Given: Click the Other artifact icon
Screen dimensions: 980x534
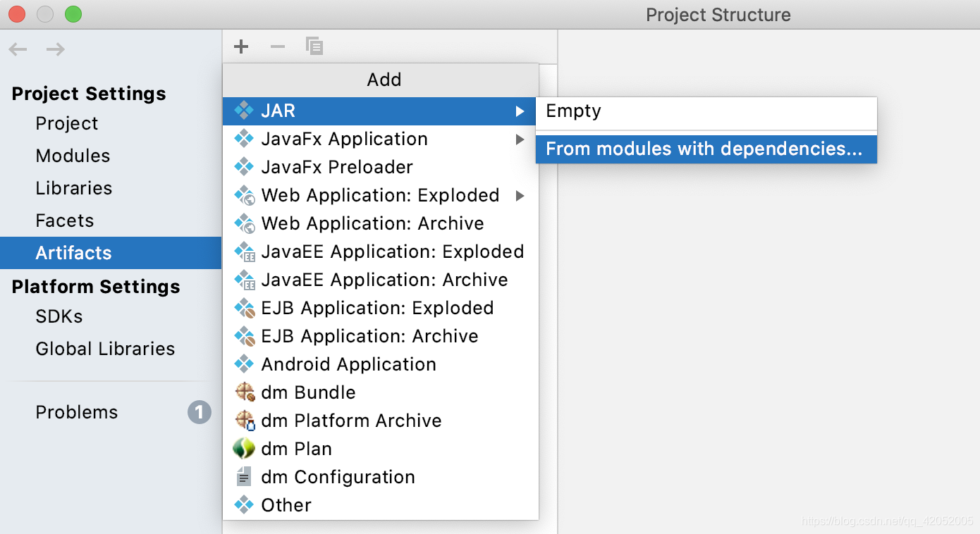Looking at the screenshot, I should [x=244, y=505].
